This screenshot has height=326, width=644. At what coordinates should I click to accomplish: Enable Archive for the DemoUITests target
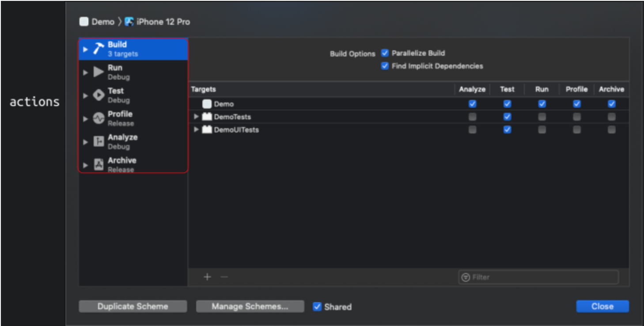[612, 130]
